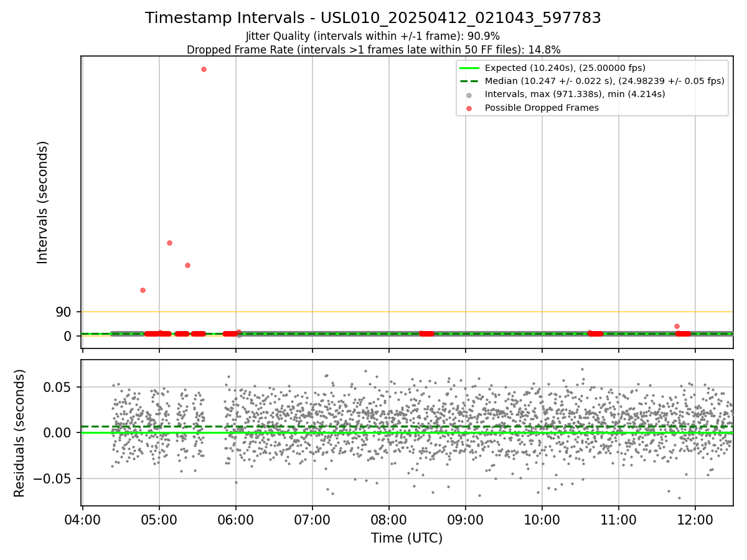This screenshot has width=747, height=560.
Task: Click the "Dropped Frame Rate" 14.8% subtitle line
Action: tap(374, 50)
